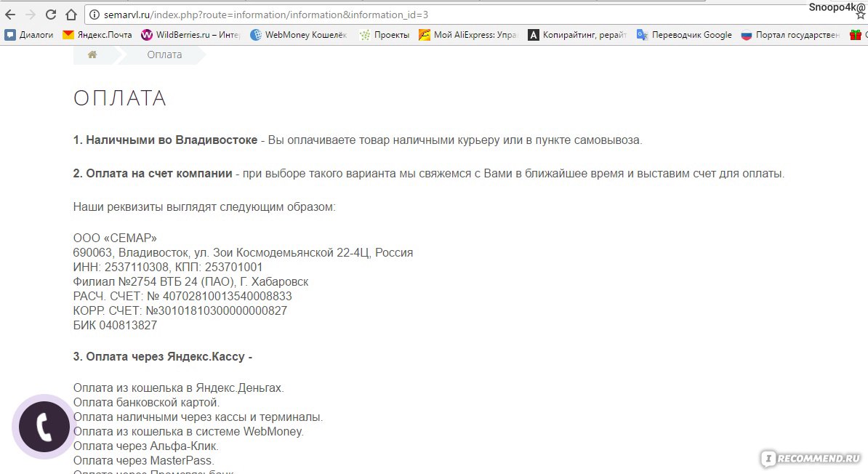Click the address line '690063, Владивосток'
The width and height of the screenshot is (868, 474).
click(243, 252)
